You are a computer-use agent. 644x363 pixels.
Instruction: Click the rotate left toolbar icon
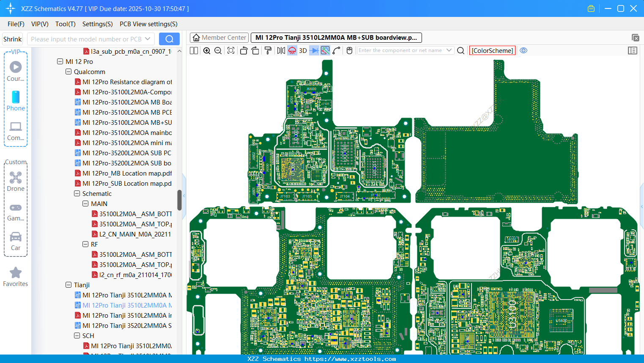[x=244, y=50]
